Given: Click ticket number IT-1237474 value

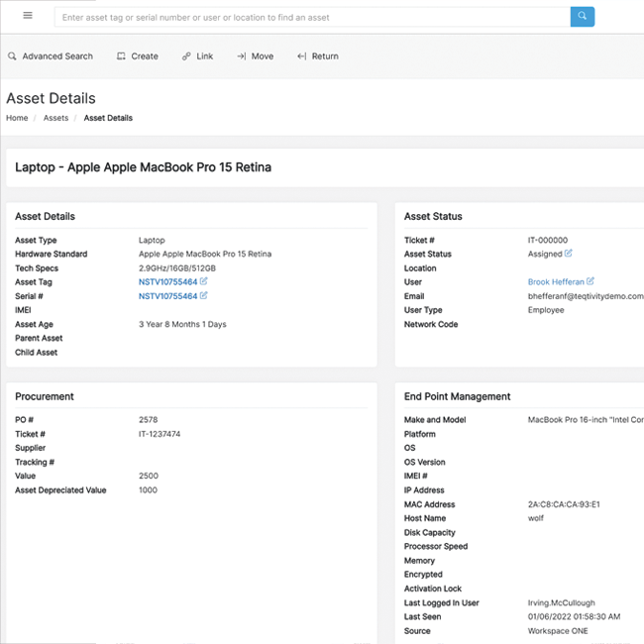Looking at the screenshot, I should [160, 434].
